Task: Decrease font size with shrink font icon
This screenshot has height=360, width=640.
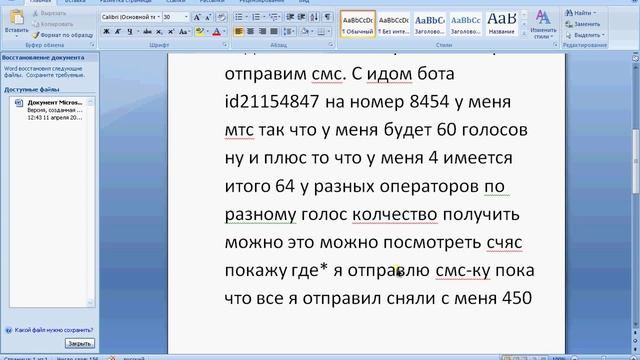Action: (x=207, y=17)
